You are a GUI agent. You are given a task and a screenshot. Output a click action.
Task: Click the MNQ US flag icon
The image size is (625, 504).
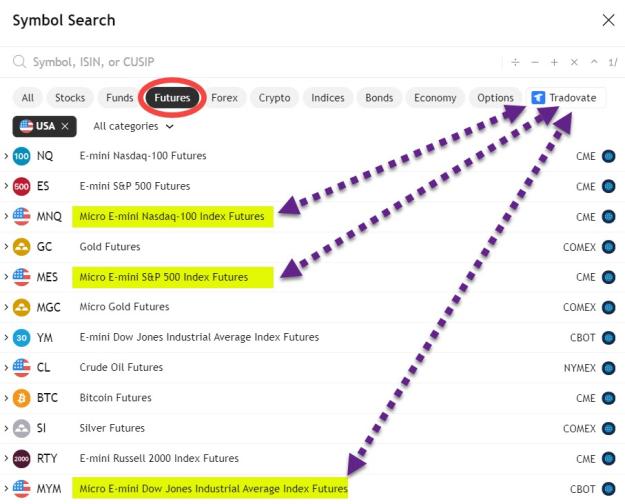22,217
